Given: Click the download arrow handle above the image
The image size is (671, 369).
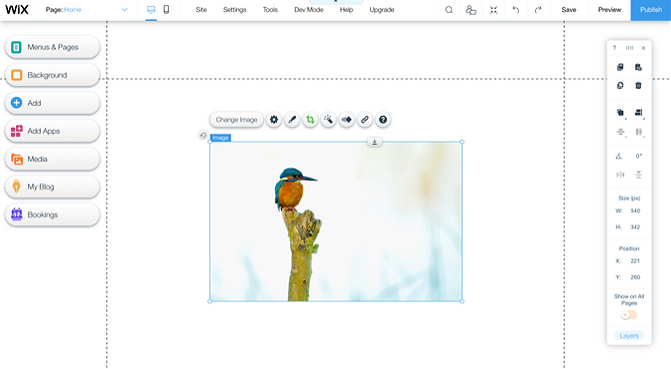Looking at the screenshot, I should tap(374, 142).
